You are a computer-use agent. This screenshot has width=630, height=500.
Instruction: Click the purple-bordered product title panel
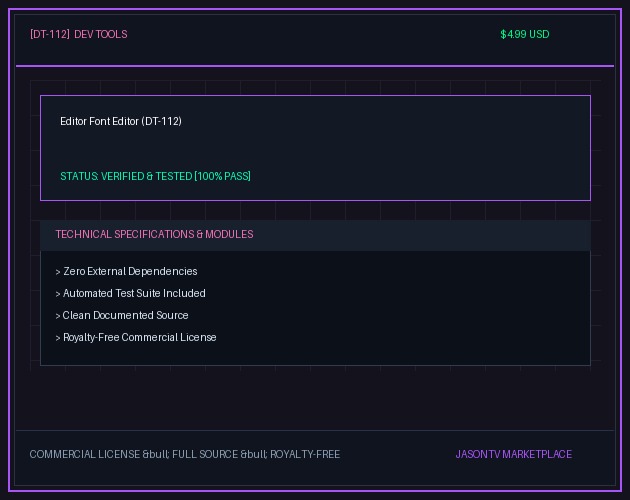[x=315, y=148]
